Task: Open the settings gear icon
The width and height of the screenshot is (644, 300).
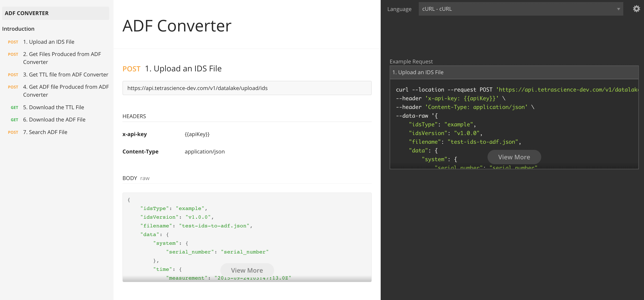Action: pos(636,9)
